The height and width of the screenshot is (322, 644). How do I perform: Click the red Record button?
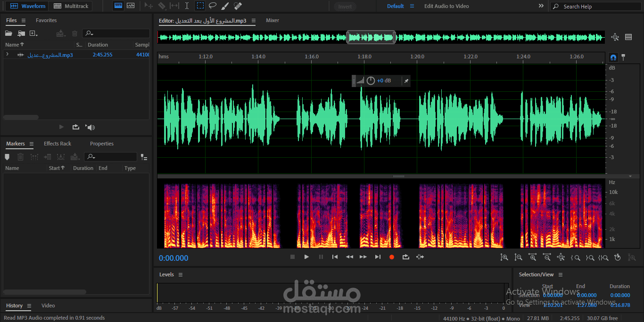click(x=391, y=257)
